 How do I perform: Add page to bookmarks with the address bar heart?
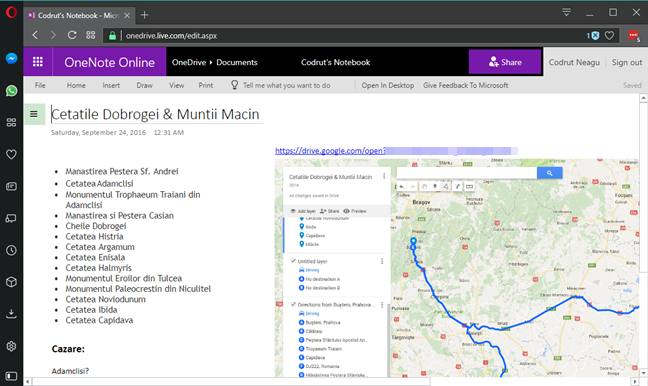coord(609,36)
